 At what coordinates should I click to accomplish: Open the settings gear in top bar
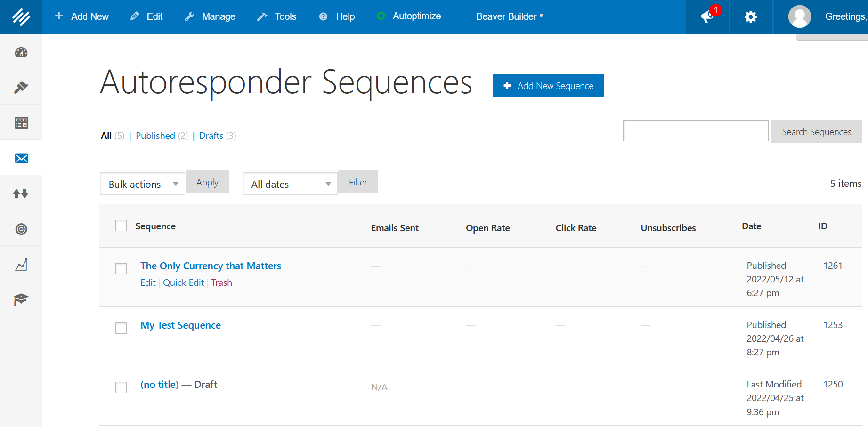751,17
